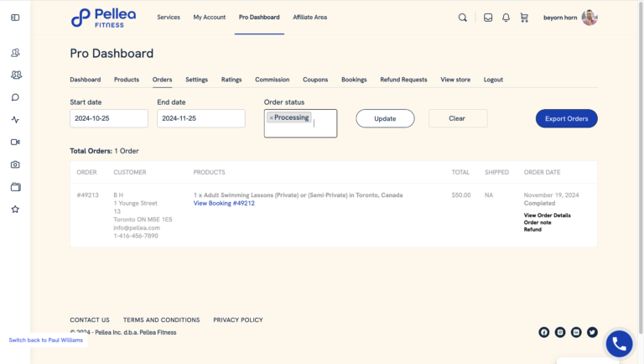Viewport: 644px width, 364px height.
Task: Open the Affiliate Area menu
Action: pyautogui.click(x=309, y=18)
